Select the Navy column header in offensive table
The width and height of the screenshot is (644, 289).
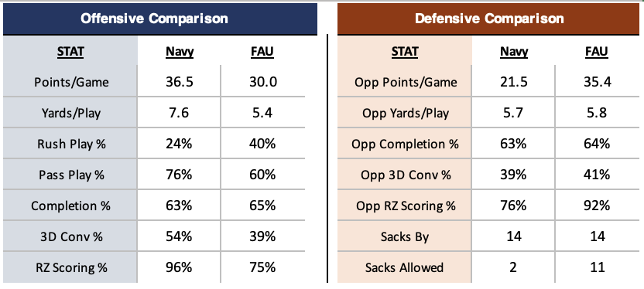(179, 52)
